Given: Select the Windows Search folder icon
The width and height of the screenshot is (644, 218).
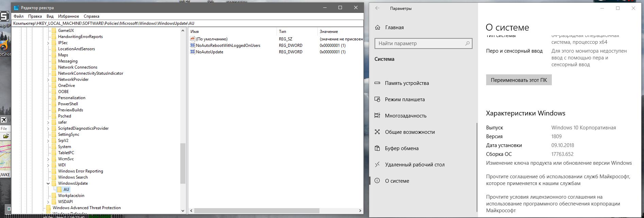Looking at the screenshot, I should pyautogui.click(x=54, y=177).
